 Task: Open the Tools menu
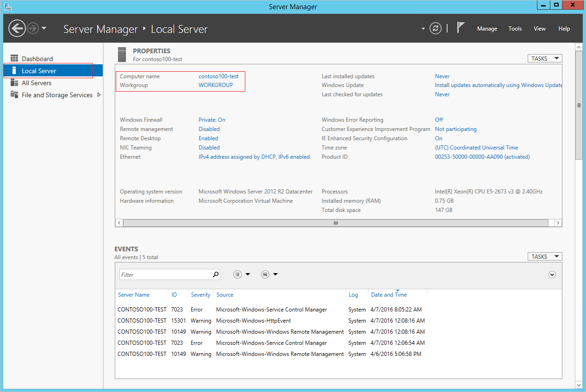(x=515, y=29)
